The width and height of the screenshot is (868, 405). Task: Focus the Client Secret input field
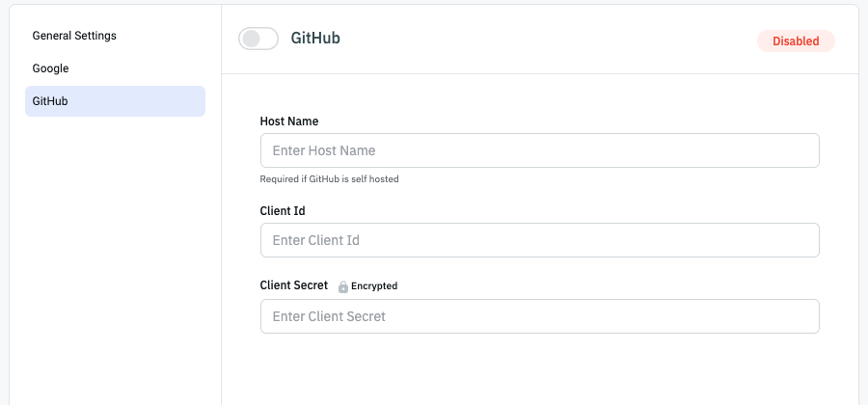(539, 316)
